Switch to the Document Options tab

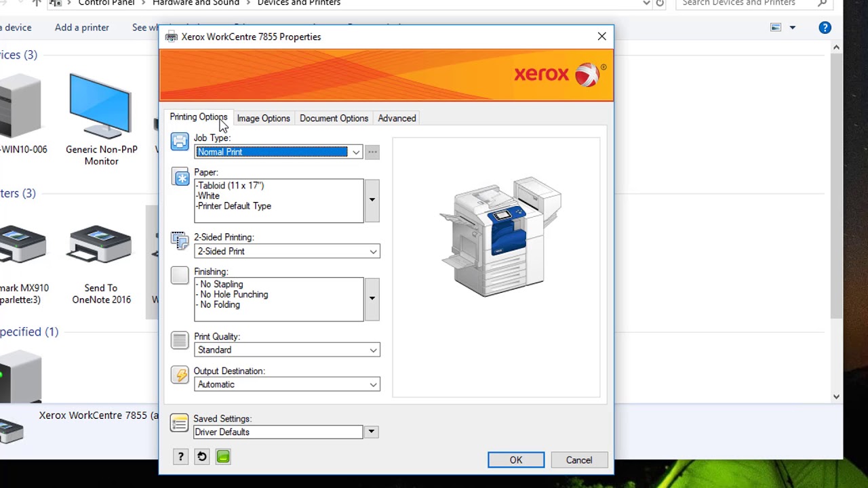[x=334, y=118]
